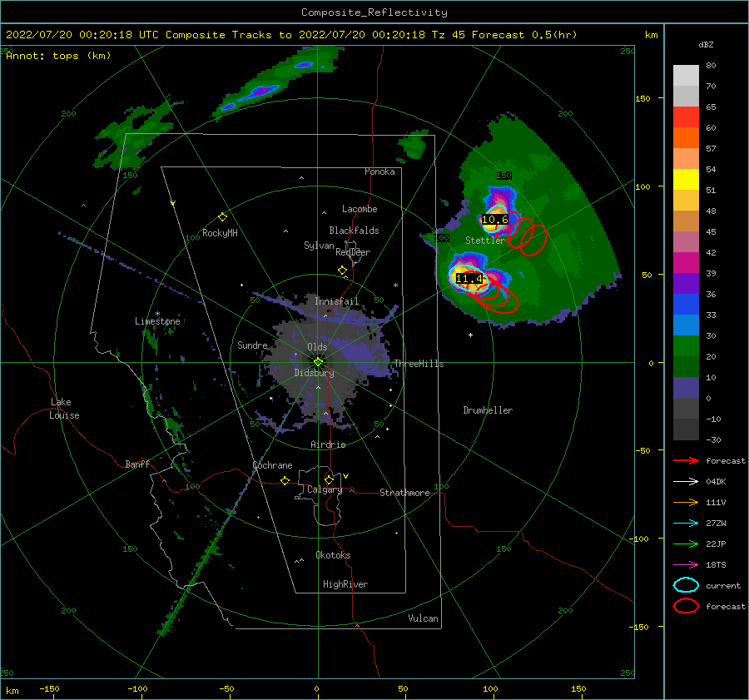Screen dimensions: 749x700
Task: Click the Banff town label
Action: [x=137, y=464]
